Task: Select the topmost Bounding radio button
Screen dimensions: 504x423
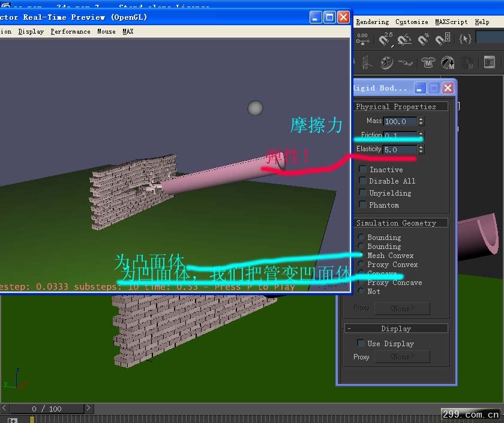Action: pyautogui.click(x=361, y=237)
